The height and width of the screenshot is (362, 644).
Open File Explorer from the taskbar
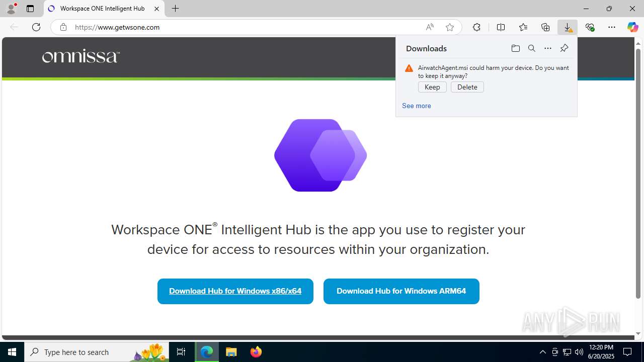click(x=231, y=352)
